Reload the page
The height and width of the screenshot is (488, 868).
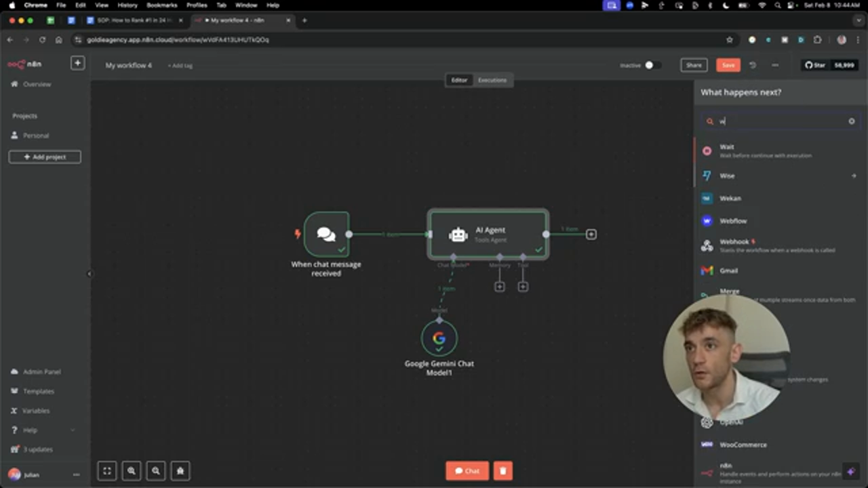(x=42, y=40)
